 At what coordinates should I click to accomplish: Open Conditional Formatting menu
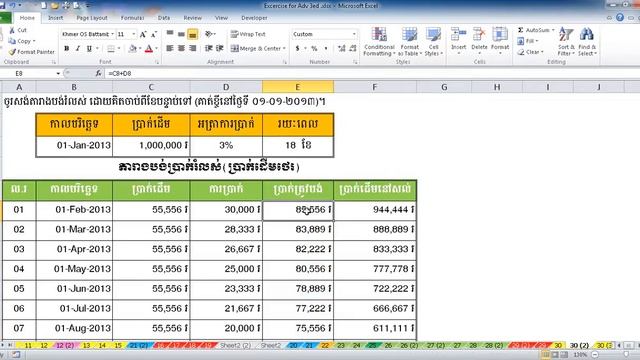tap(379, 42)
